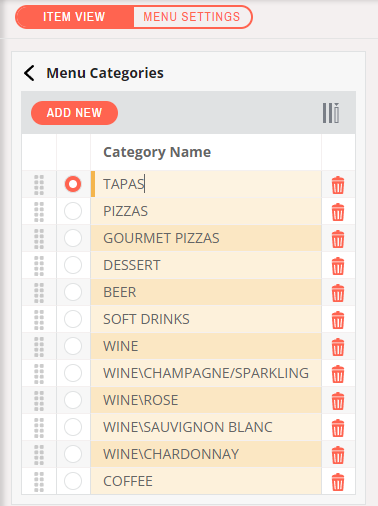
Task: Delete the WINE\ROSE category
Action: [338, 401]
